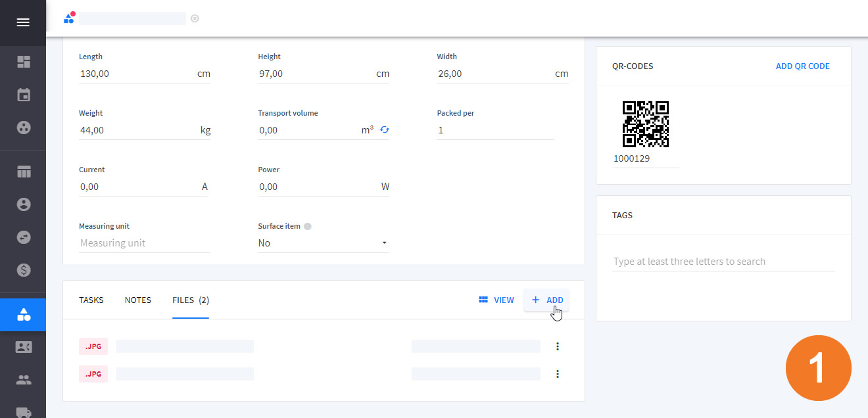Click the info dot next to Surface item
Viewport: 868px width, 418px height.
coord(308,226)
